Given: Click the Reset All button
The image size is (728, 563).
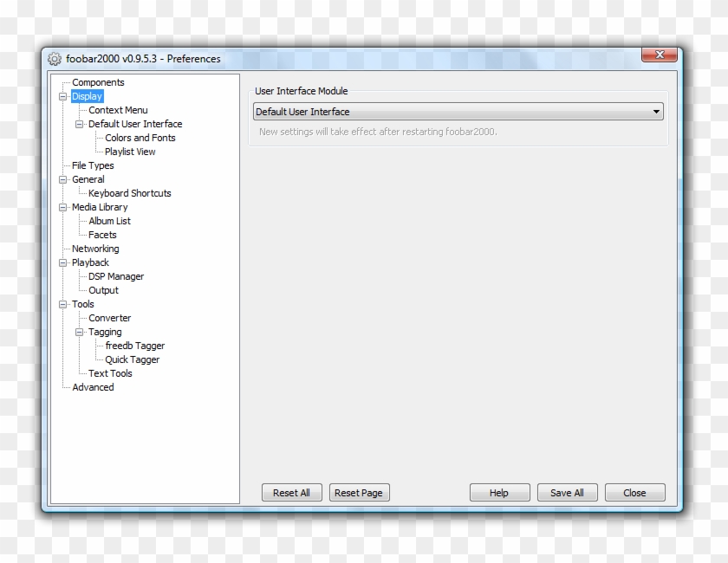Looking at the screenshot, I should [291, 492].
